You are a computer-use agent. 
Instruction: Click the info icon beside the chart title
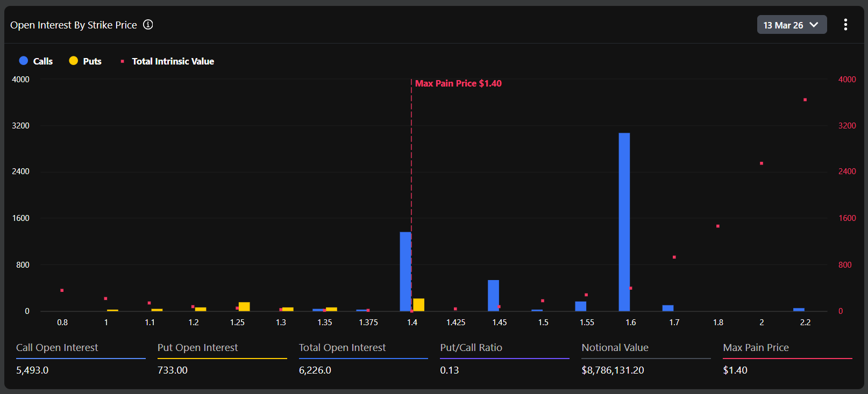click(148, 25)
